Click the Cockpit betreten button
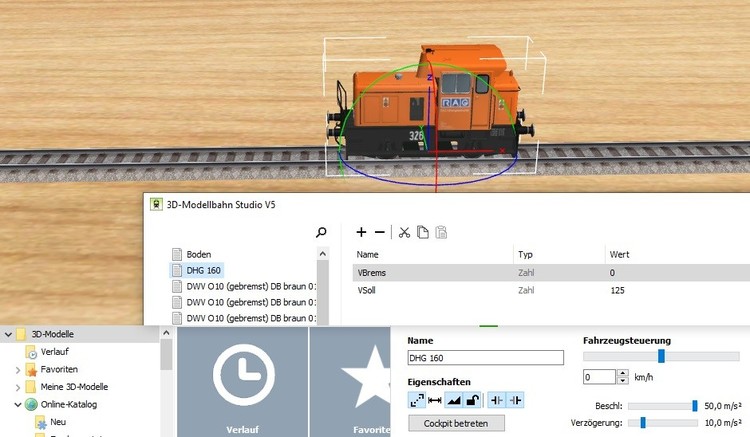 (x=456, y=423)
